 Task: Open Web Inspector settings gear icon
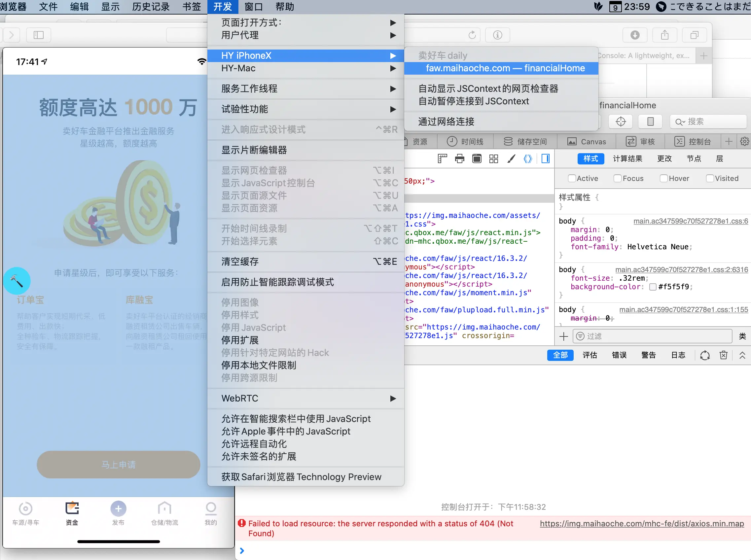pos(744,142)
